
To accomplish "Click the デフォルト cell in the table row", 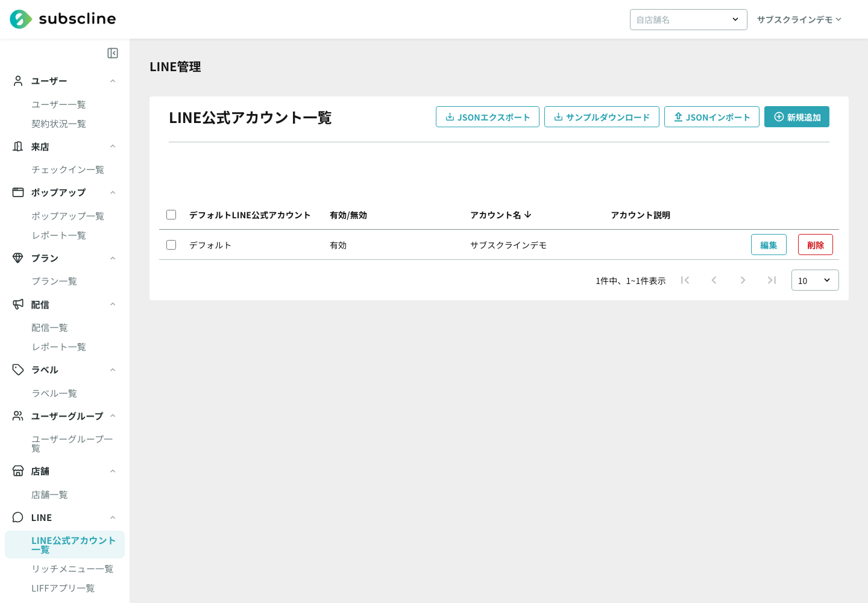I will click(x=210, y=245).
